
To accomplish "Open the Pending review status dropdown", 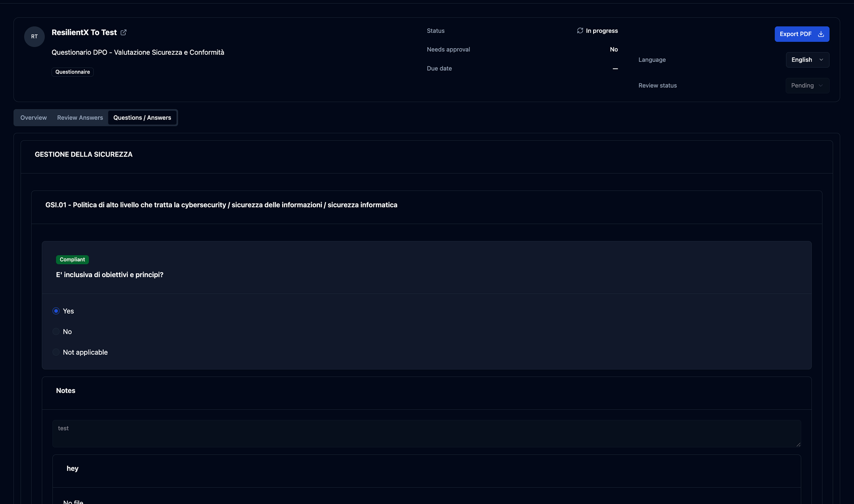I will coord(807,86).
